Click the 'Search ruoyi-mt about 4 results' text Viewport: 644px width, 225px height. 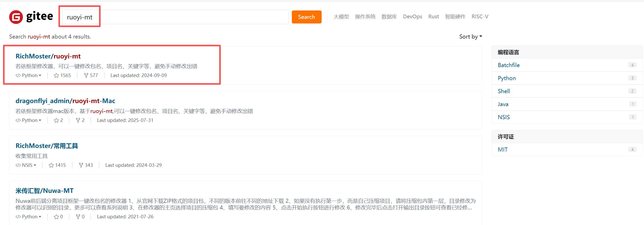tap(50, 36)
